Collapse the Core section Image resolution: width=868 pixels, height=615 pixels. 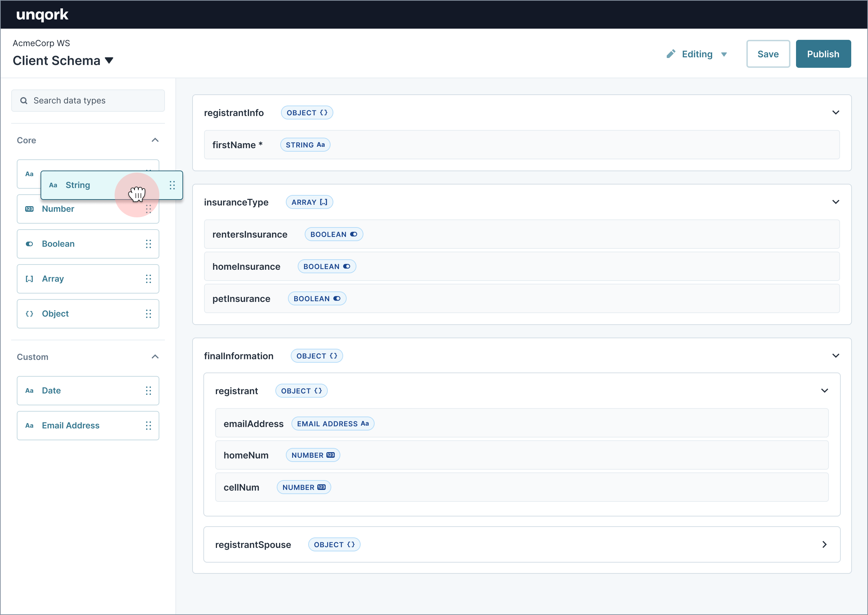click(x=155, y=140)
